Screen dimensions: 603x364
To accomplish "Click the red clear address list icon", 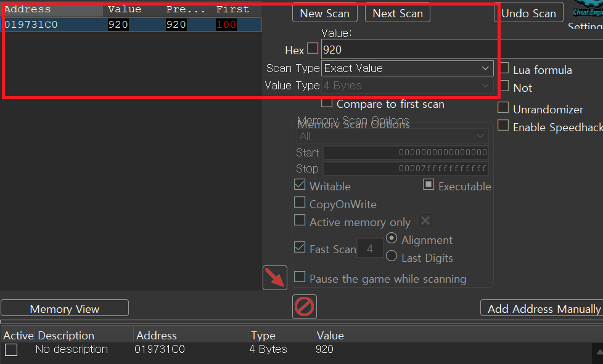I will click(305, 306).
